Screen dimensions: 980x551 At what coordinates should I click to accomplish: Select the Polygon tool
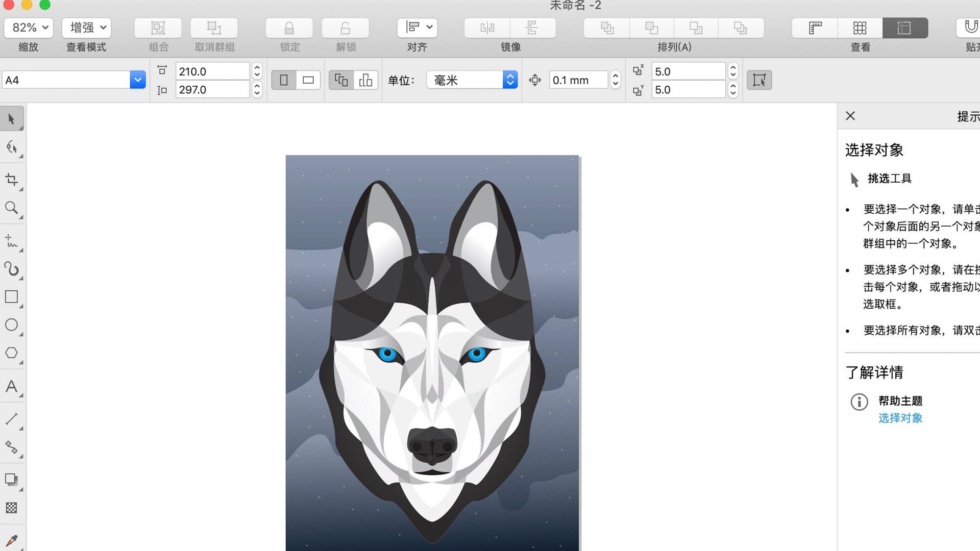[x=12, y=353]
